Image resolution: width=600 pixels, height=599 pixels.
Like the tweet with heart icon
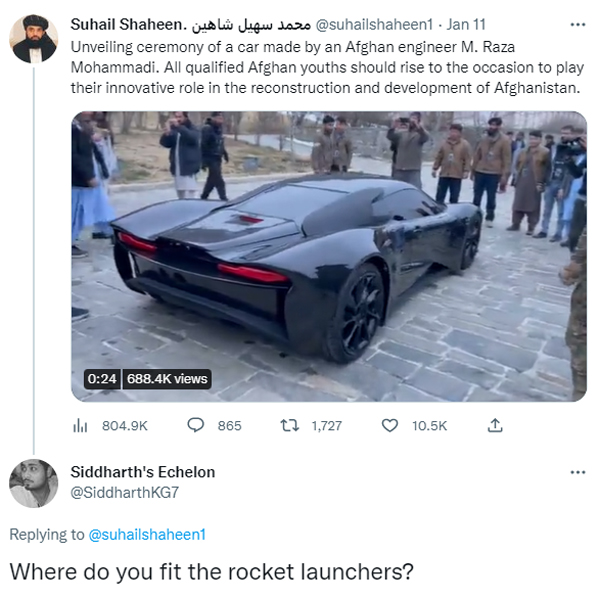click(x=390, y=425)
